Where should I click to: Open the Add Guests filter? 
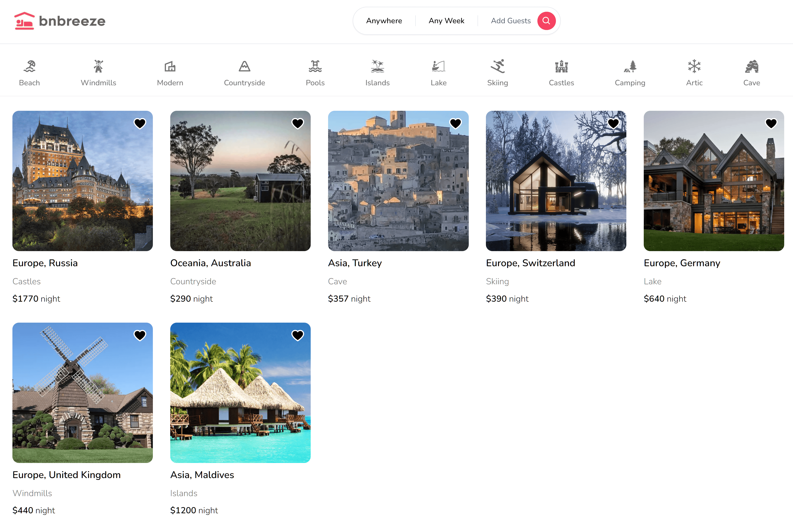pos(511,21)
